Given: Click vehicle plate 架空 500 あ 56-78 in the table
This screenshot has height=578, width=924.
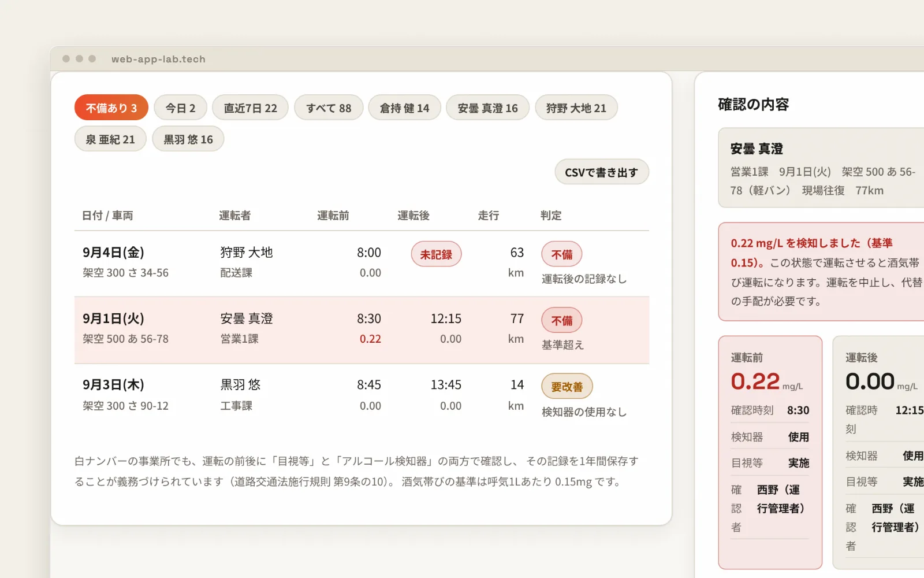Looking at the screenshot, I should point(126,339).
